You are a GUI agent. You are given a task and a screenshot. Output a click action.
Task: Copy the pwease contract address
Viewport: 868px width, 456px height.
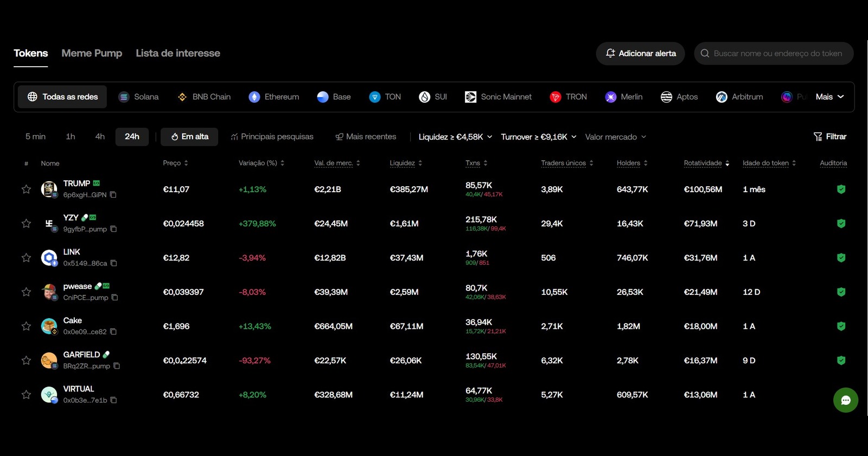point(114,297)
